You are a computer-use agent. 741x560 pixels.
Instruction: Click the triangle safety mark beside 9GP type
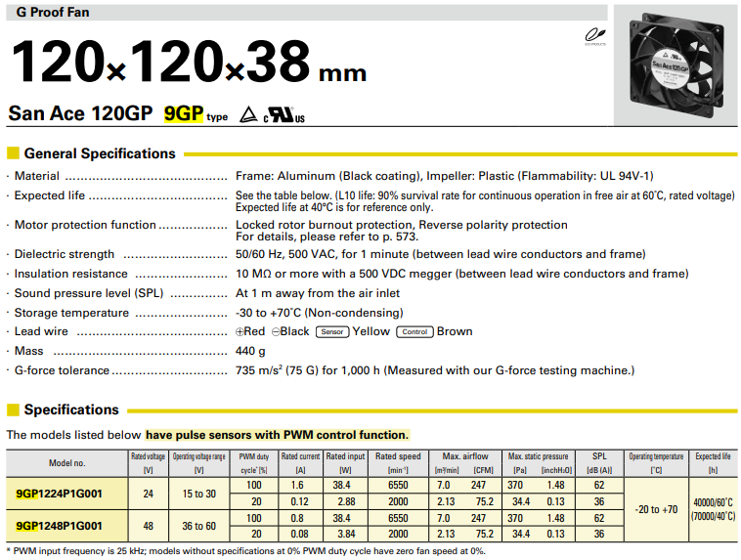(248, 114)
